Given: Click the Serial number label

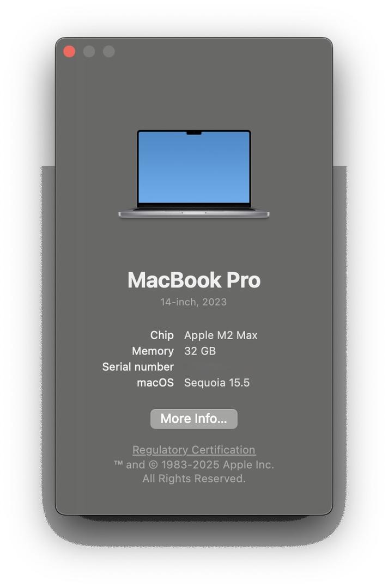Looking at the screenshot, I should coord(138,367).
